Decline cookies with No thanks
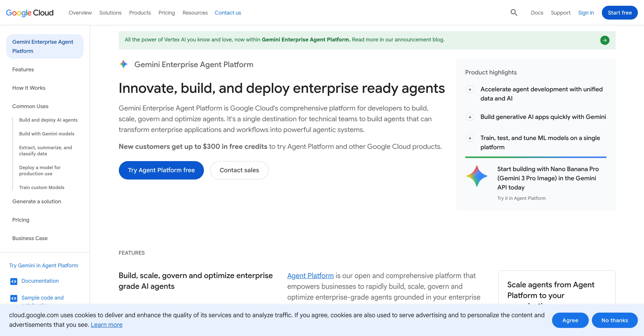The width and height of the screenshot is (644, 336). pyautogui.click(x=614, y=320)
